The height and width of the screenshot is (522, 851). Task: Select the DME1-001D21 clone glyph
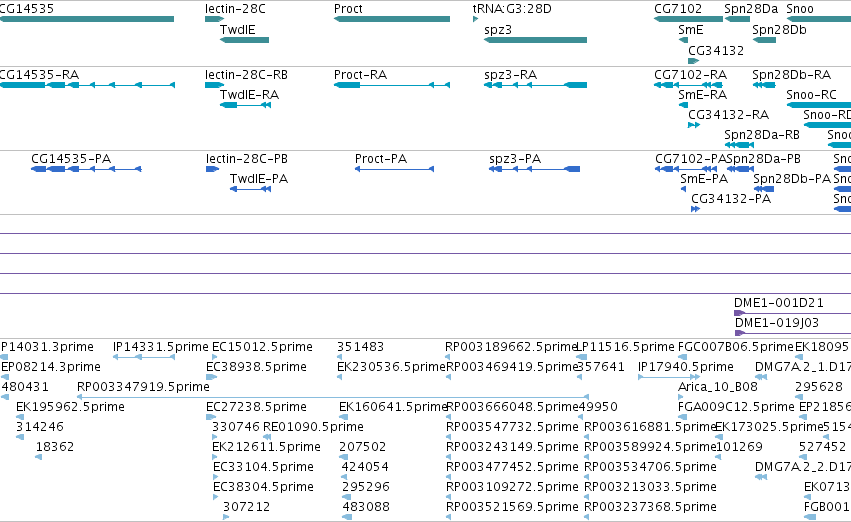pyautogui.click(x=792, y=313)
